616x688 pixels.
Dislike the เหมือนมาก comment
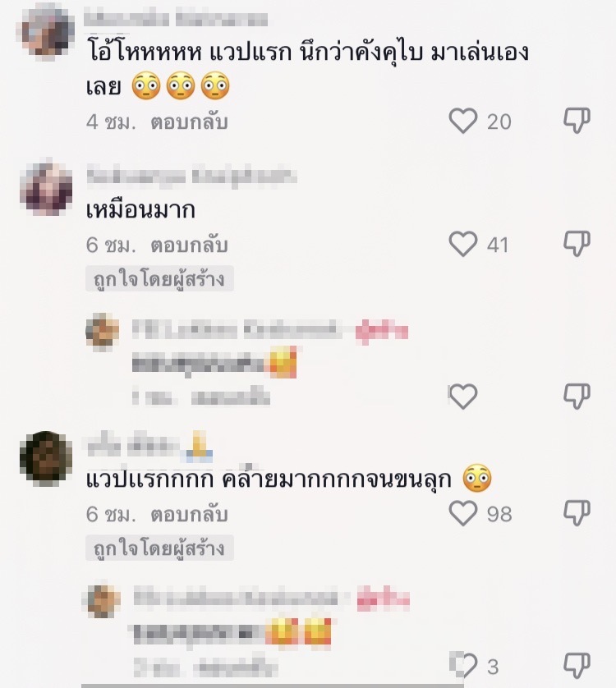click(577, 244)
